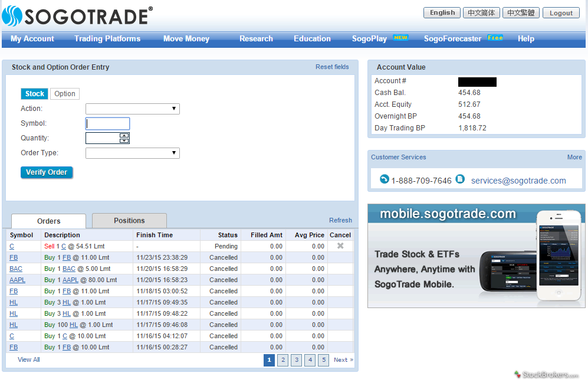Open FB symbol link in 11/18/15 03:00:52 row
The image size is (588, 386).
(x=14, y=291)
